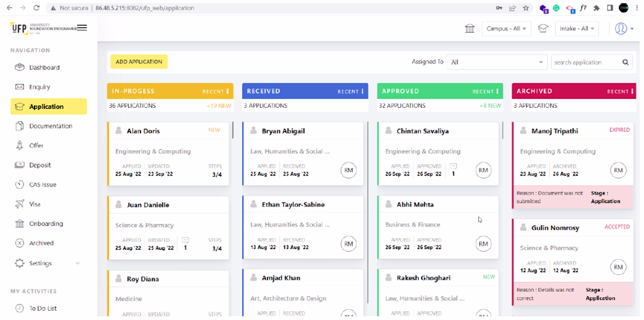Toggle the hamburger menu icon beside UFP logo
644x320 pixels.
tap(82, 28)
